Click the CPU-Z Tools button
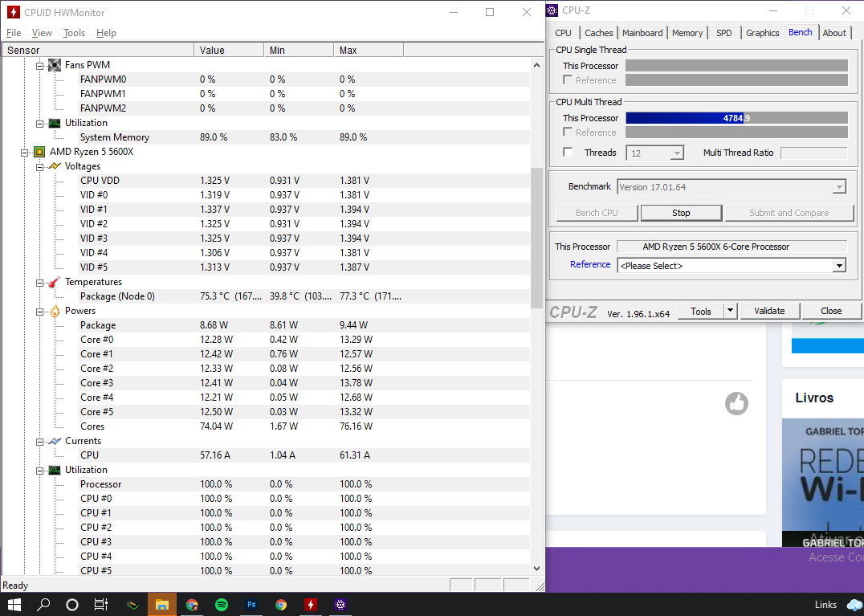 [x=700, y=311]
